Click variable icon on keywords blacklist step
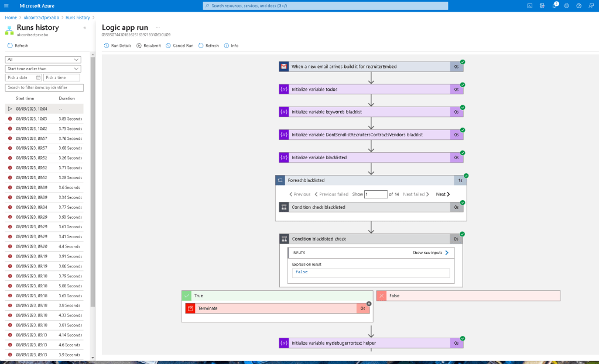Screen dimensions: 599x364 click(284, 112)
